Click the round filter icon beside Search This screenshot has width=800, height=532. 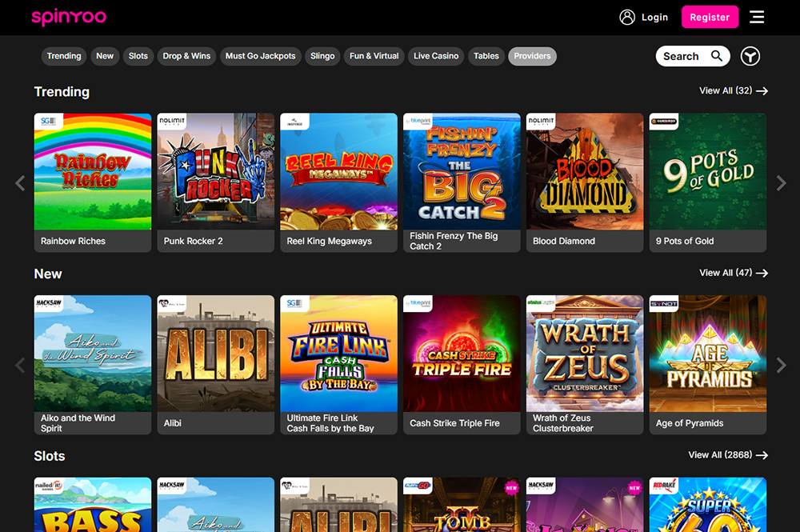point(750,56)
